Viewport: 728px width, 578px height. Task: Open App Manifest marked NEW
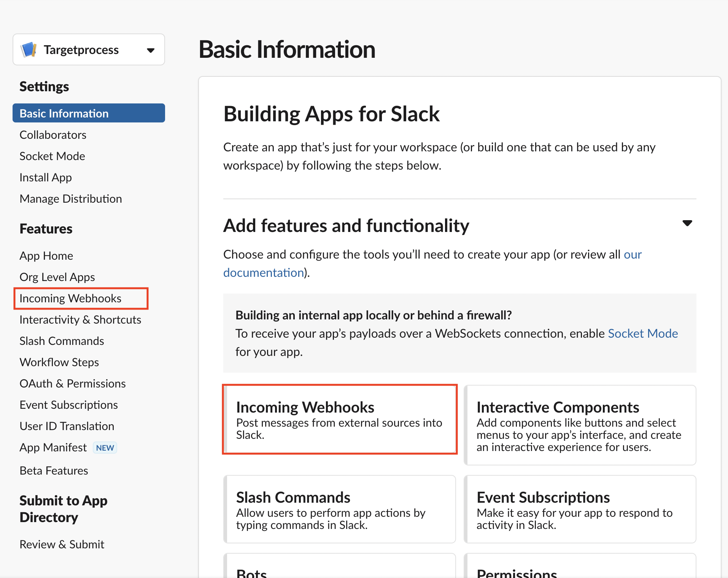tap(53, 448)
